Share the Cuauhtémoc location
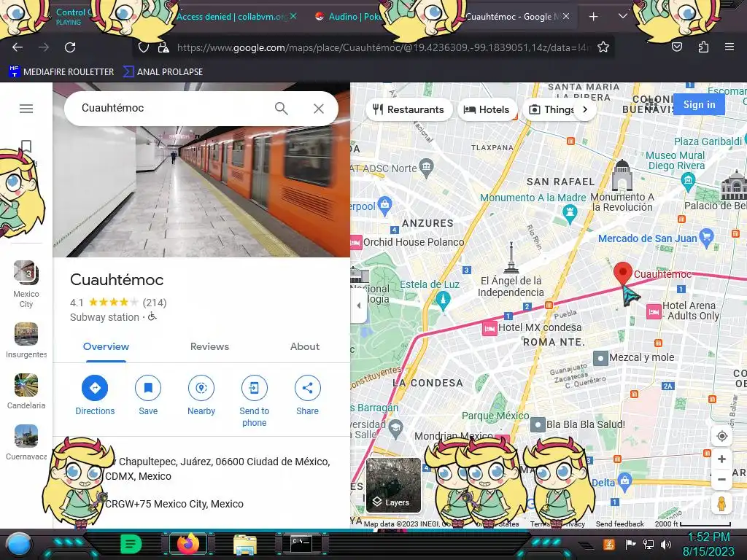The height and width of the screenshot is (560, 747). [x=307, y=395]
